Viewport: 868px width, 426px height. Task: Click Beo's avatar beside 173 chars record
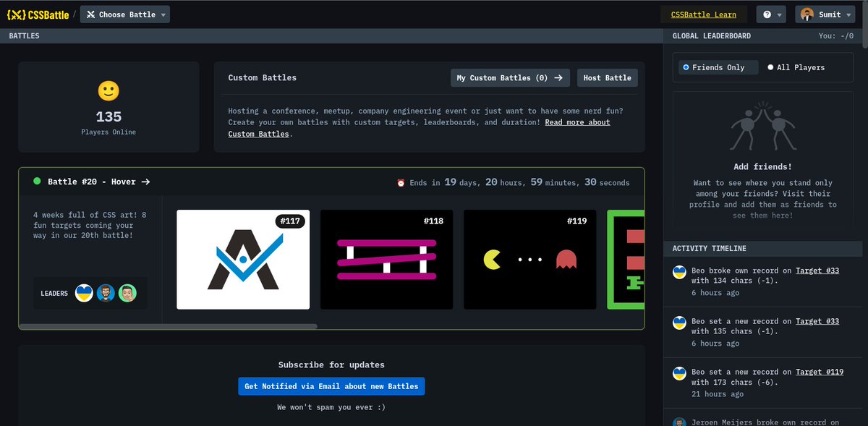pos(679,373)
